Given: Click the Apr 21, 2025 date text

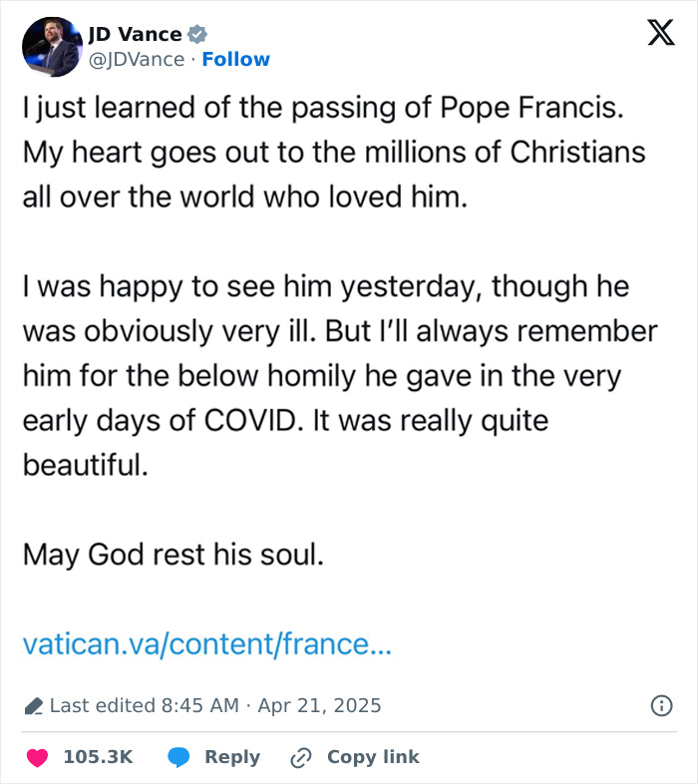Looking at the screenshot, I should click(319, 706).
